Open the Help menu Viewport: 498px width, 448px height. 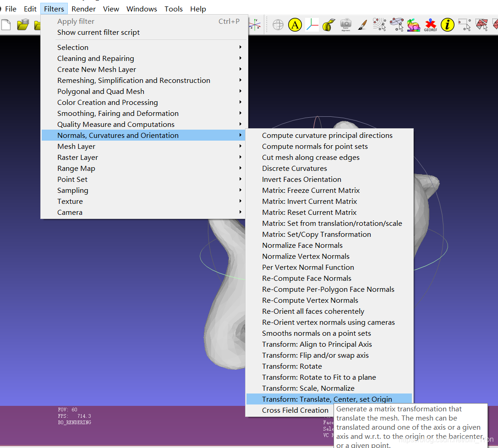(198, 9)
